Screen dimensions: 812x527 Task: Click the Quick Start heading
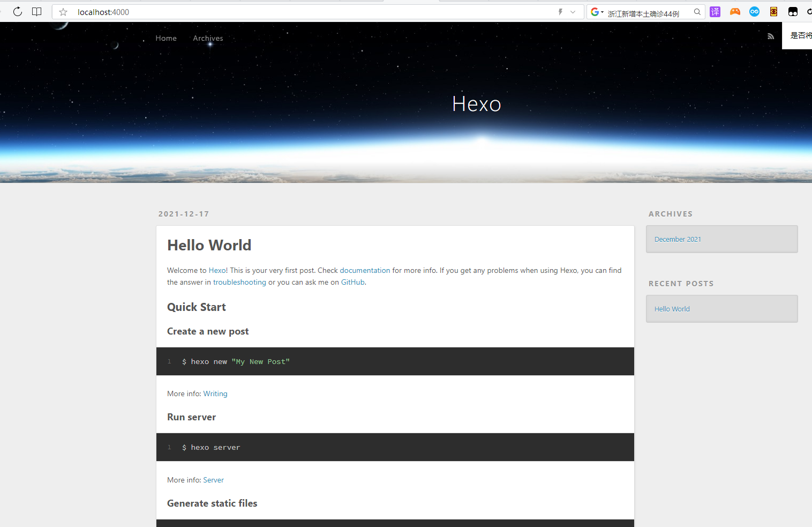pyautogui.click(x=197, y=307)
